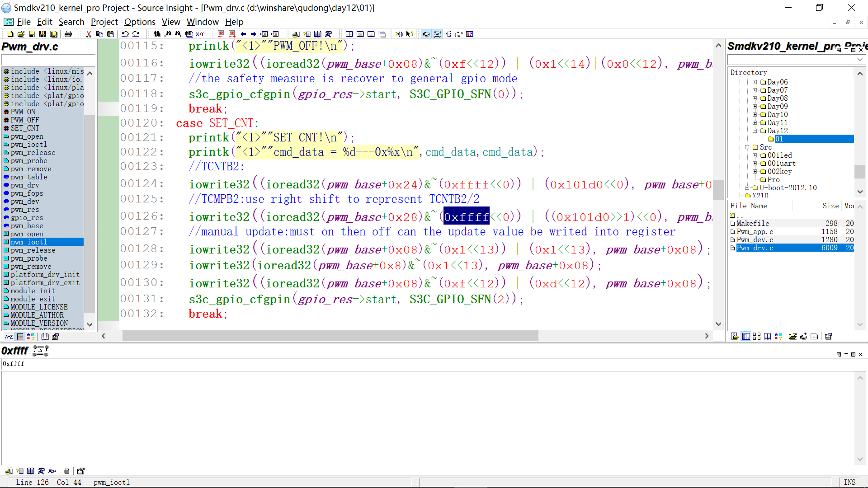Open the project window file dropdown

coord(859,60)
